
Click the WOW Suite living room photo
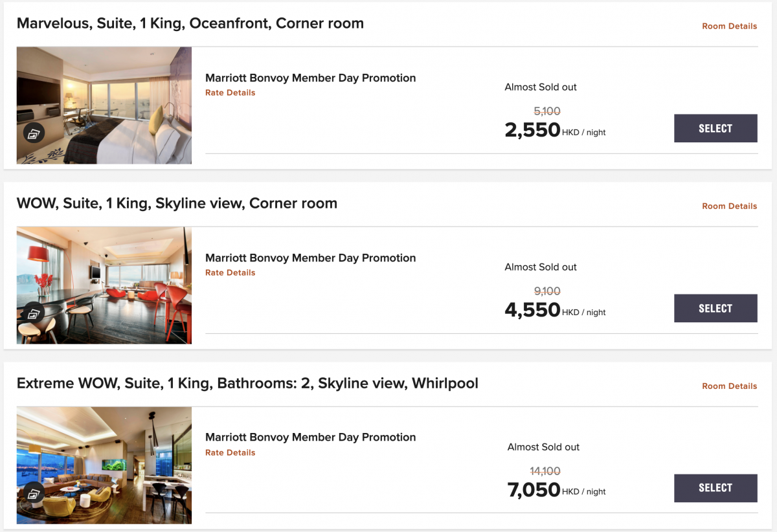[104, 285]
